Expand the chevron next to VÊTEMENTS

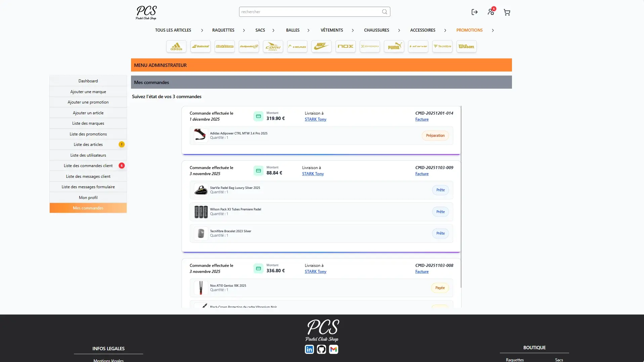(353, 30)
